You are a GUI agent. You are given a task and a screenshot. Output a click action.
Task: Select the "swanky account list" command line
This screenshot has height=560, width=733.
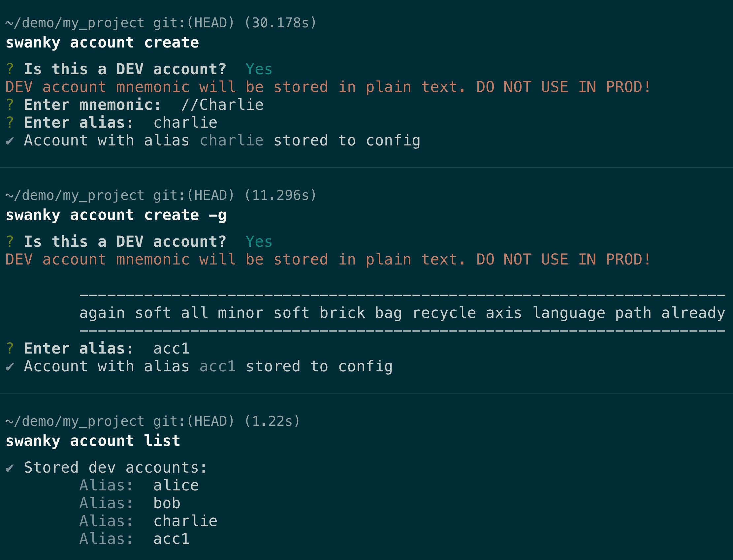coord(93,441)
